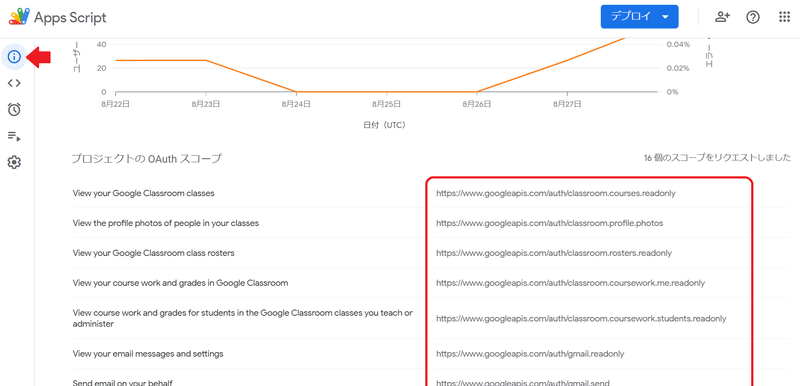Click the 8月24日 chart axis label
The height and width of the screenshot is (386, 800).
pos(296,104)
